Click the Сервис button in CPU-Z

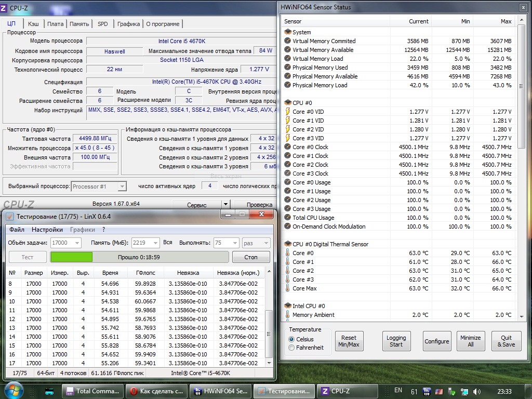197,205
